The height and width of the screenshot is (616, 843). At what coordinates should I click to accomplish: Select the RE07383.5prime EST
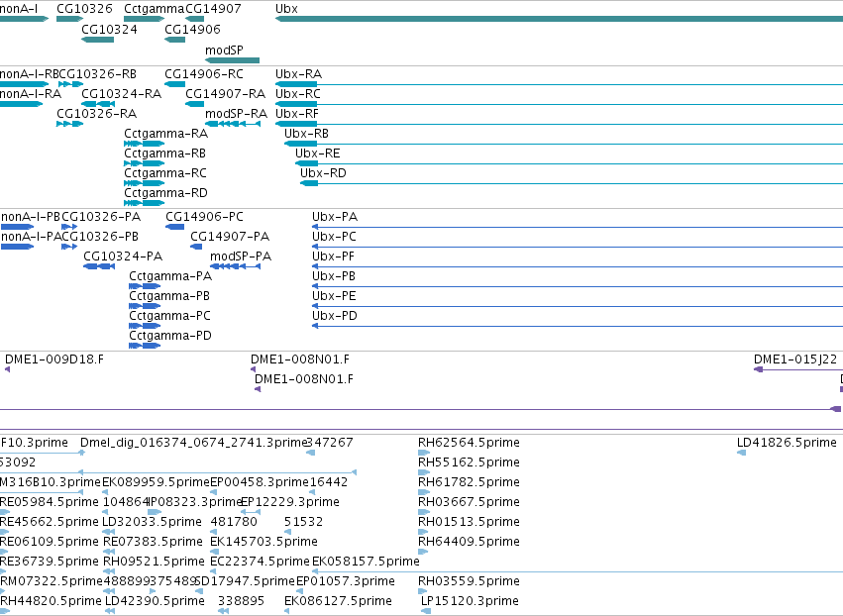tap(109, 552)
